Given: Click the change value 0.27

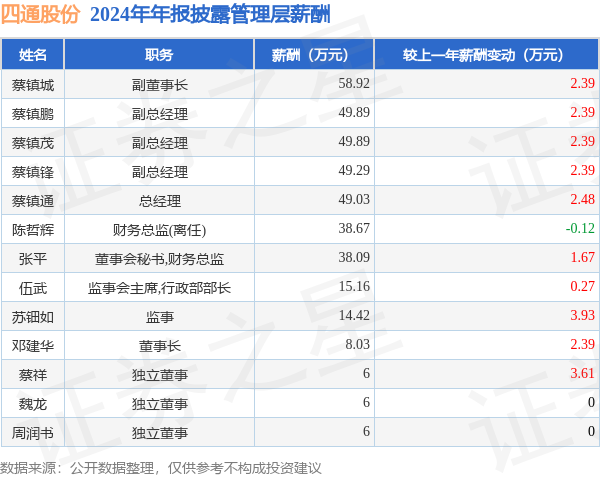Looking at the screenshot, I should [582, 287].
